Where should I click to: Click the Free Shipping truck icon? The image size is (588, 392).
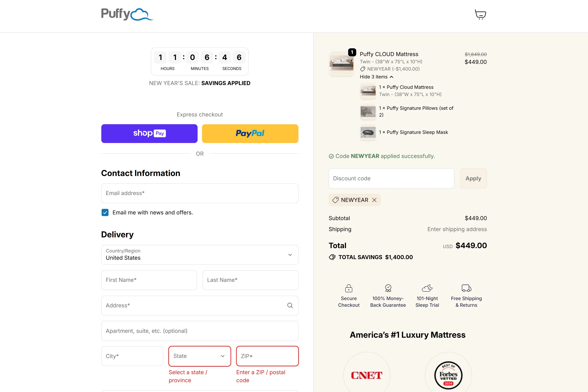(466, 288)
